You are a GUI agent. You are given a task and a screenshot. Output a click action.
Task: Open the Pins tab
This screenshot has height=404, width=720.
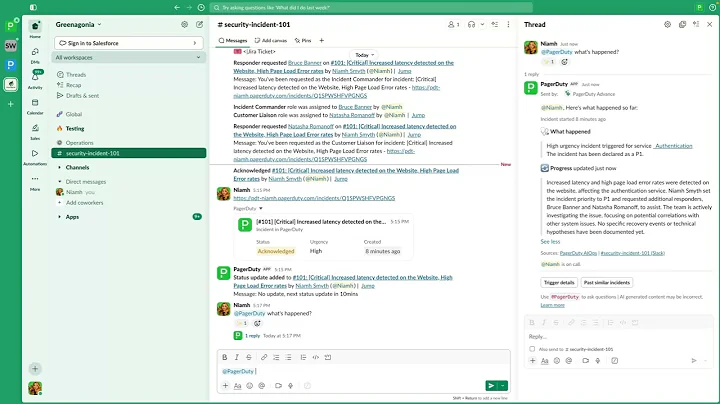click(303, 40)
